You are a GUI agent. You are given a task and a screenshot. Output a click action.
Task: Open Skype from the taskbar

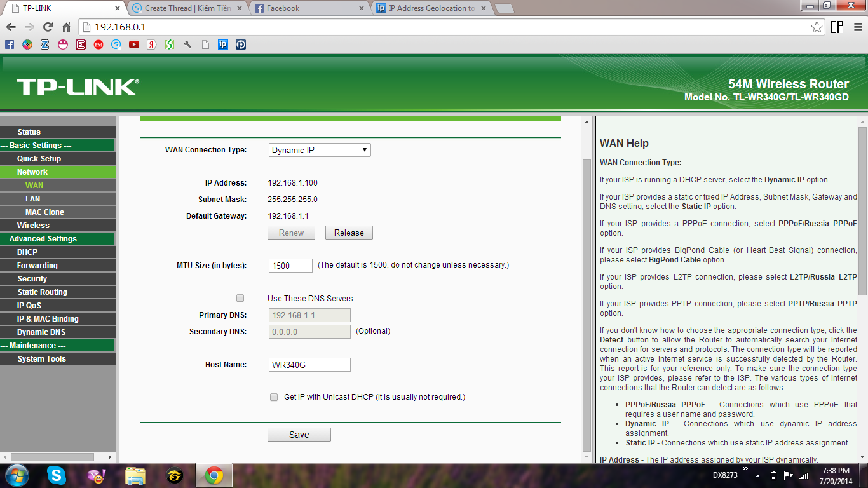point(57,475)
